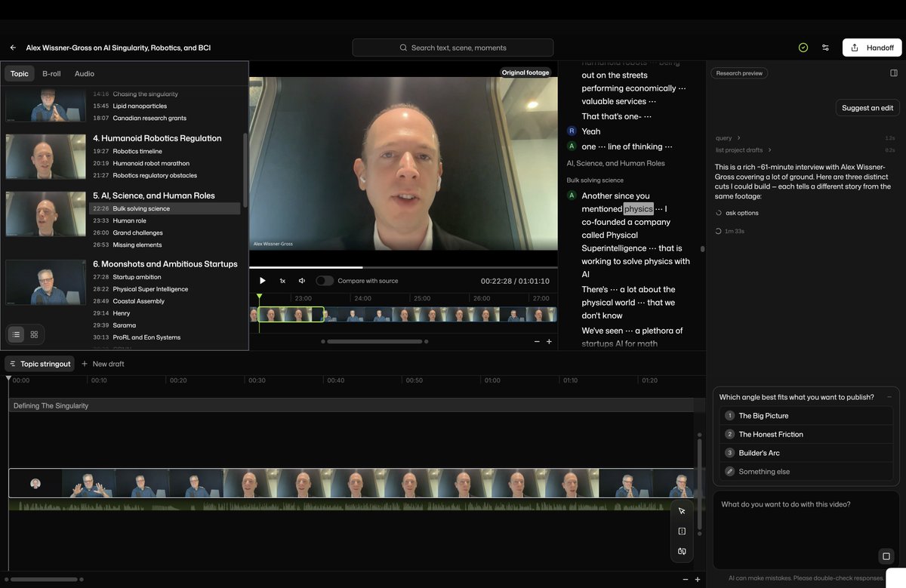Jump to 22:26 Bulk solving science
The width and height of the screenshot is (906, 588).
point(165,208)
